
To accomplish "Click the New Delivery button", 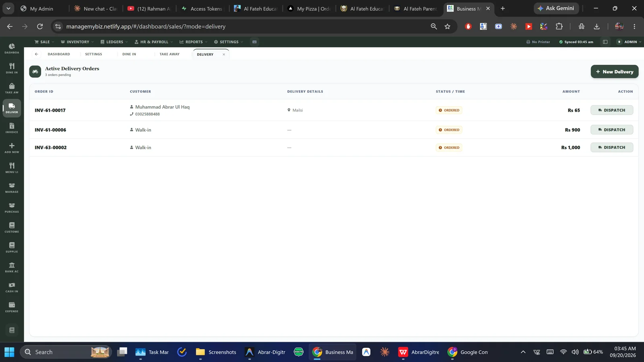I will click(615, 72).
